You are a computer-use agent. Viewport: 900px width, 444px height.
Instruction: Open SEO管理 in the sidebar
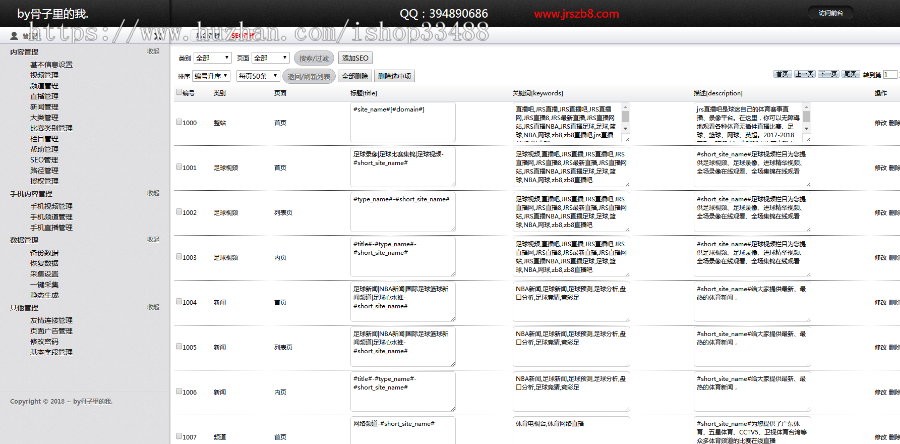pyautogui.click(x=44, y=159)
